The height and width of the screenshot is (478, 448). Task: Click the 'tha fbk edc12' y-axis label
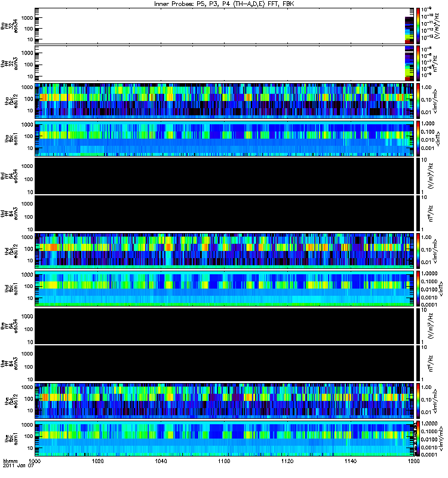click(11, 101)
